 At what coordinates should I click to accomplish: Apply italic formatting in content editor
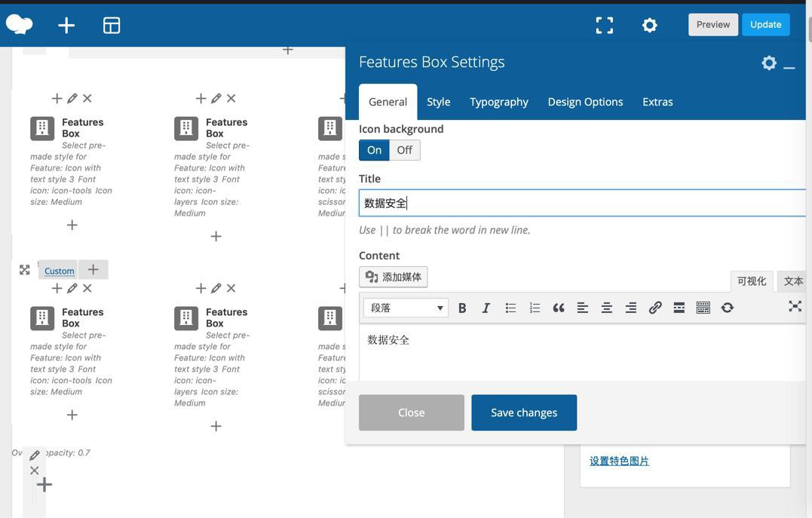[486, 308]
